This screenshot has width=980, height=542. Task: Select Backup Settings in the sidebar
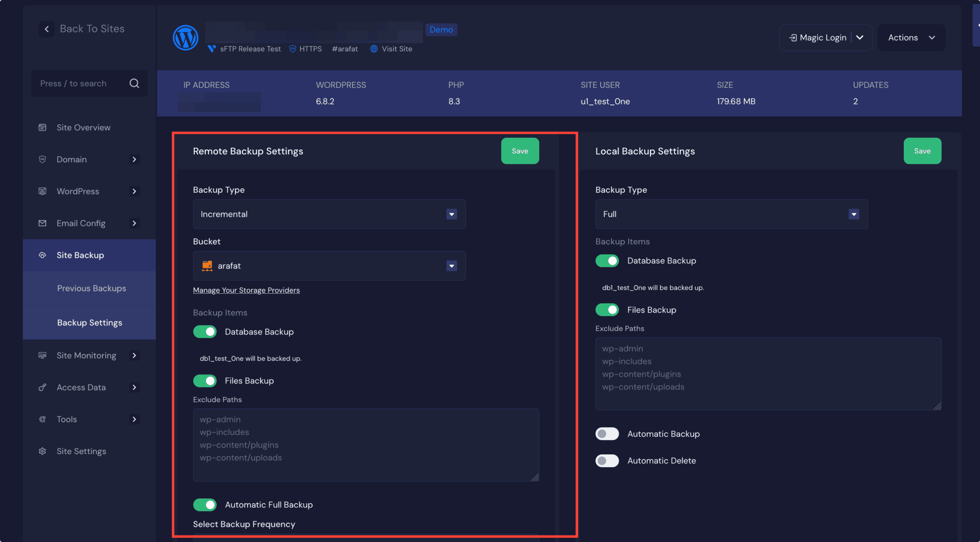pos(90,322)
